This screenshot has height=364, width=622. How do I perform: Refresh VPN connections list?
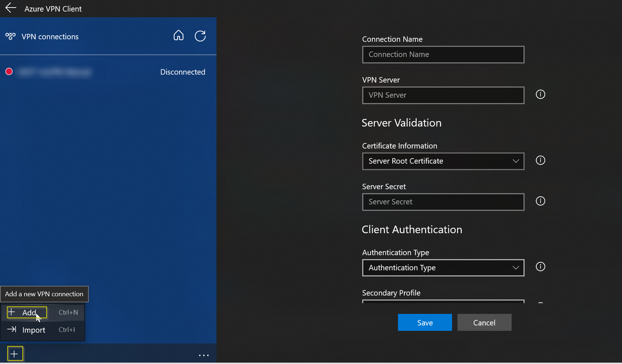[200, 36]
